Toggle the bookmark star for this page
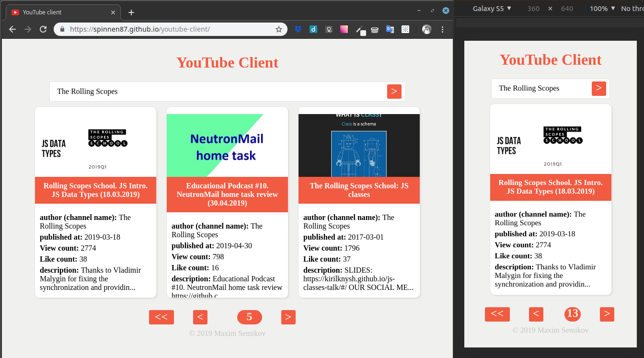Image resolution: width=644 pixels, height=358 pixels. click(x=279, y=29)
